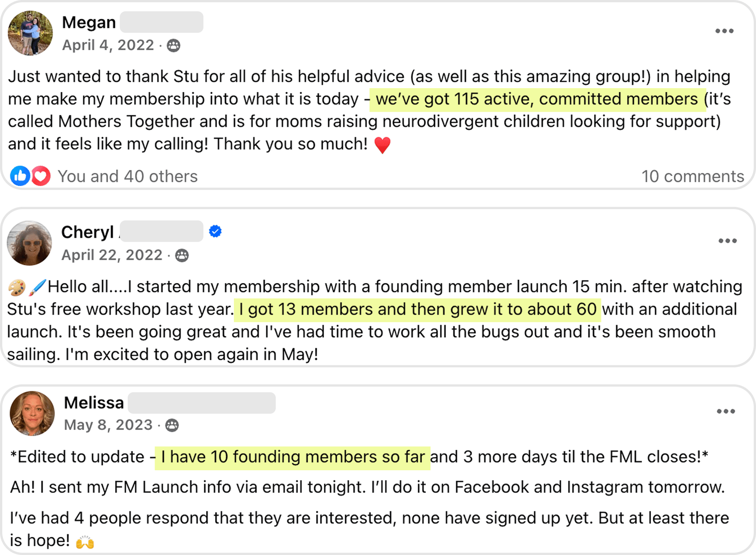
Task: Click the blue verified badge next to Cheryl
Action: [215, 231]
